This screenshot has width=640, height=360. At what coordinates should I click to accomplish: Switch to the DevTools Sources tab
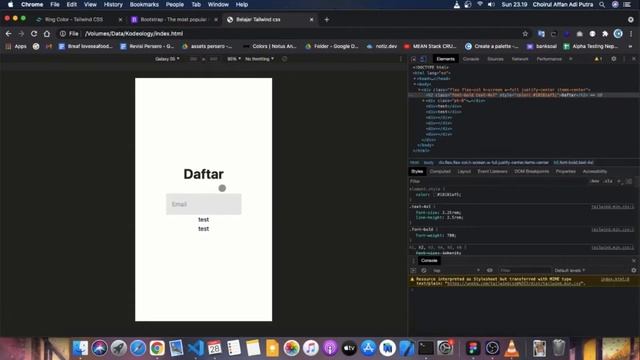495,59
